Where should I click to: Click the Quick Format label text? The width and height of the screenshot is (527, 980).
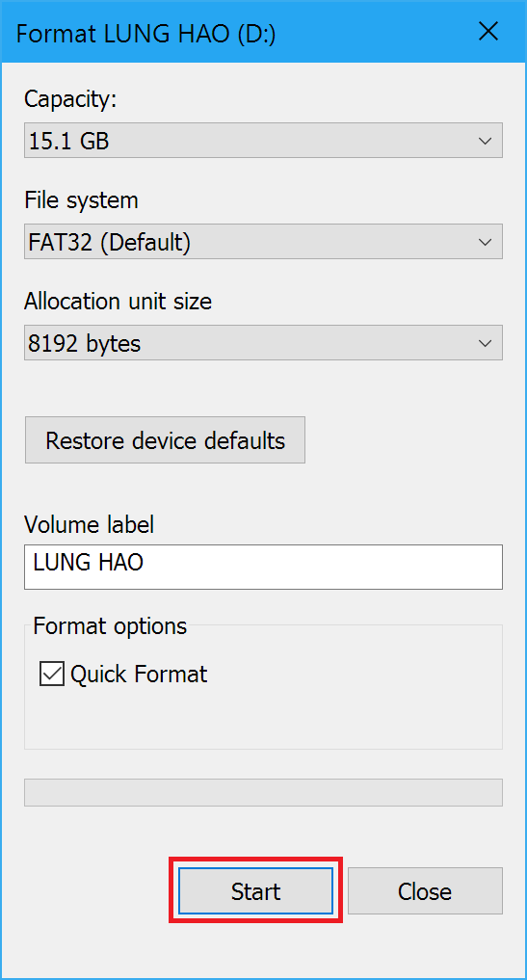click(139, 675)
